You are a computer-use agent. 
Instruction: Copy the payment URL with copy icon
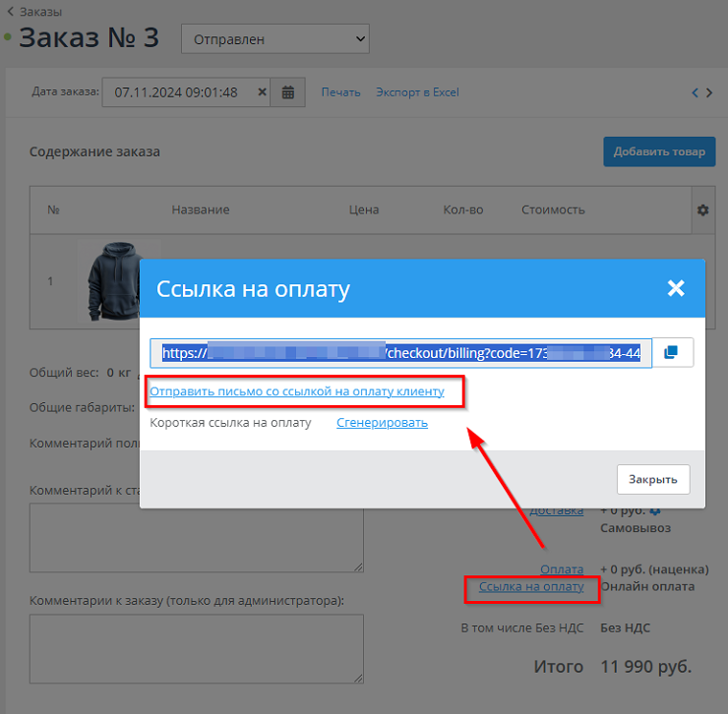point(671,352)
